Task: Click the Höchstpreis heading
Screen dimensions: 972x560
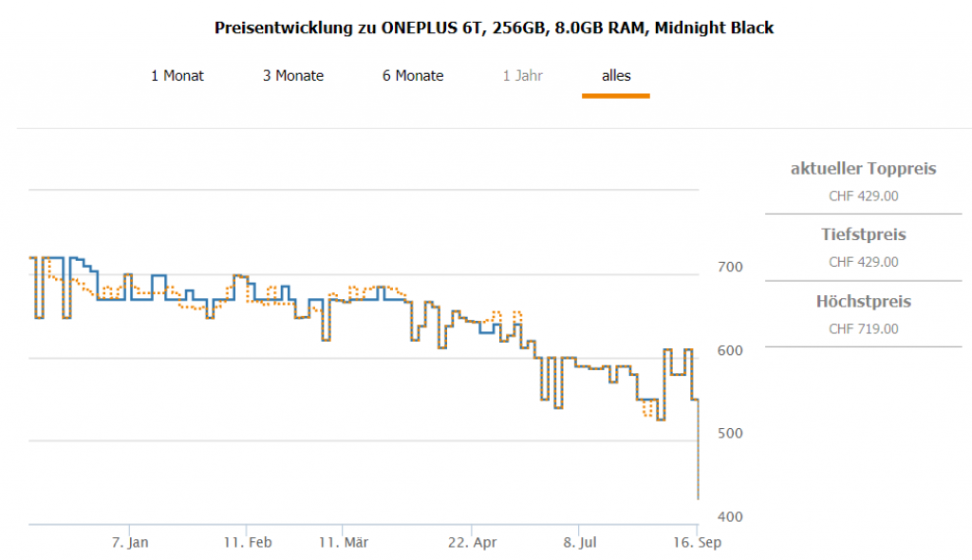Action: [x=863, y=302]
